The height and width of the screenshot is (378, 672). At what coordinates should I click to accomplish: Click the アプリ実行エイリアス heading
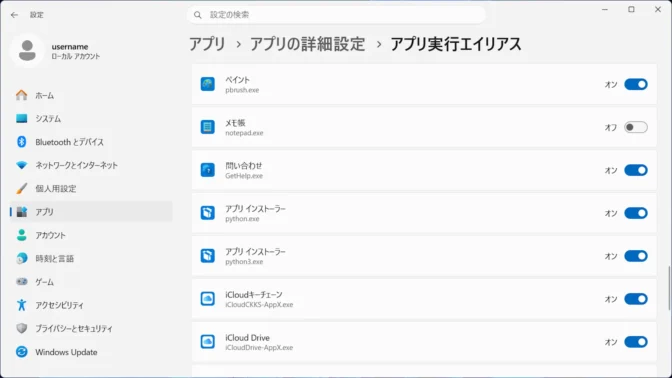(456, 44)
